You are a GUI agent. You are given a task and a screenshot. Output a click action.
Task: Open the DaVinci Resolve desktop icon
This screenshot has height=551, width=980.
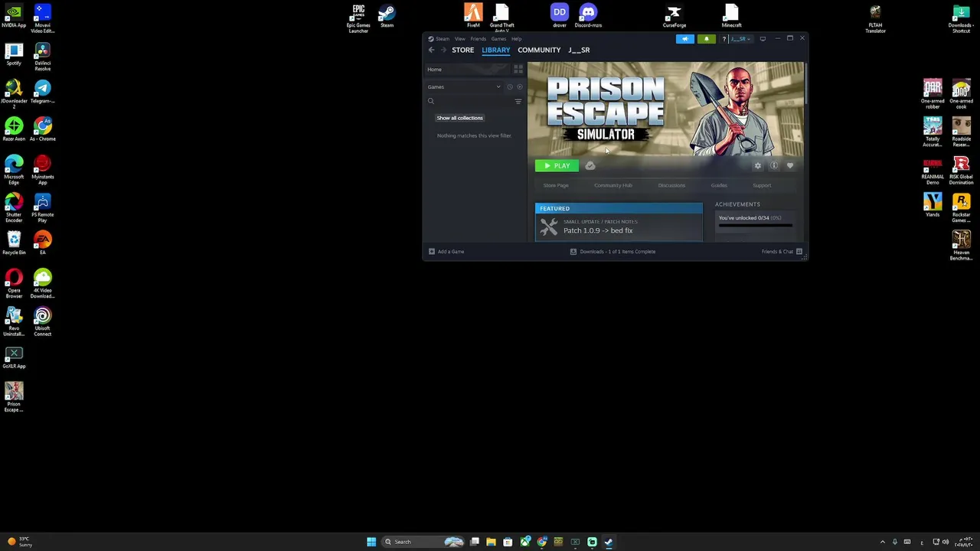click(x=43, y=57)
